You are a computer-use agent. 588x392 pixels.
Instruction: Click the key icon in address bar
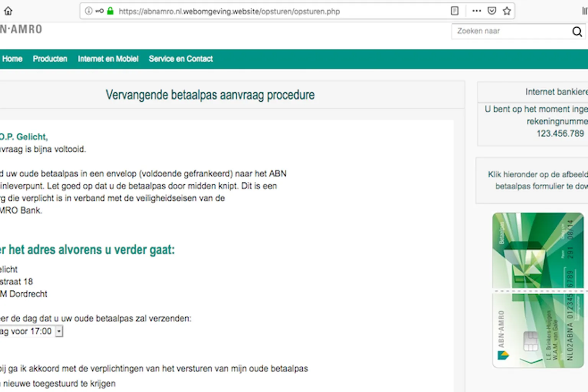tap(100, 11)
